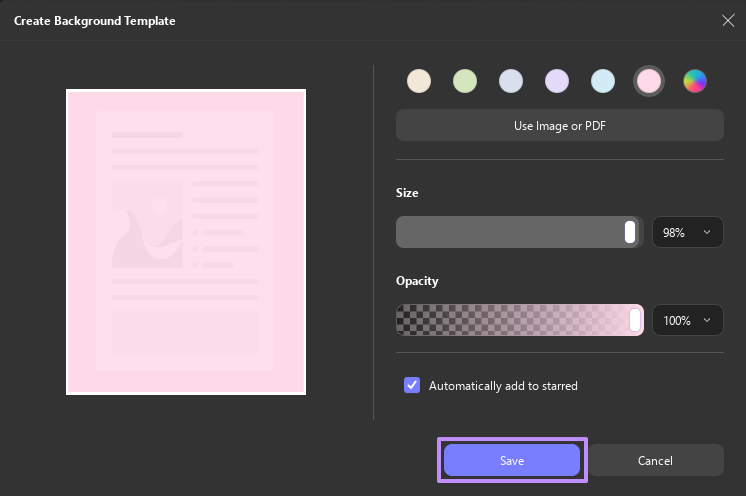Cancel the background template creation

(x=655, y=460)
